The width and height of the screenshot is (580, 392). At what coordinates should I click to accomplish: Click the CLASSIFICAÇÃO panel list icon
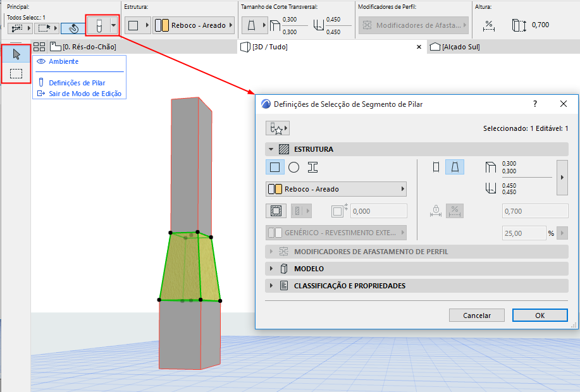tap(284, 286)
